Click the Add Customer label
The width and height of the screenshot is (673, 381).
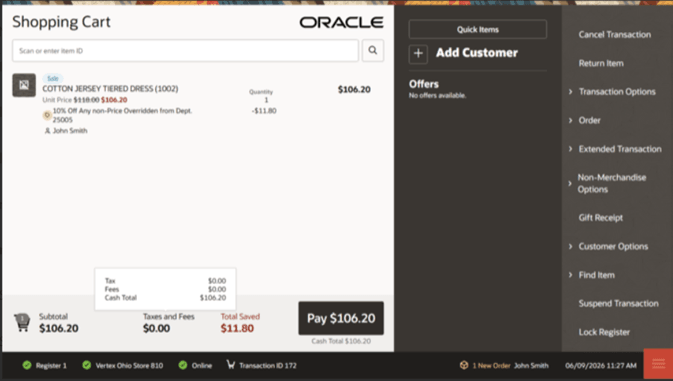(x=477, y=53)
